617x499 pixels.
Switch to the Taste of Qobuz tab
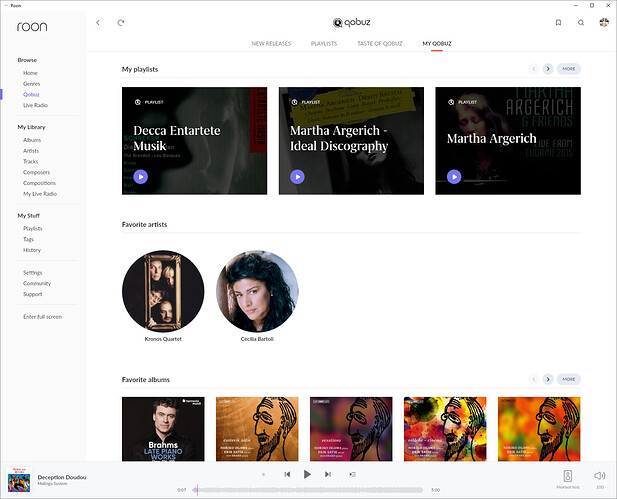[x=380, y=44]
